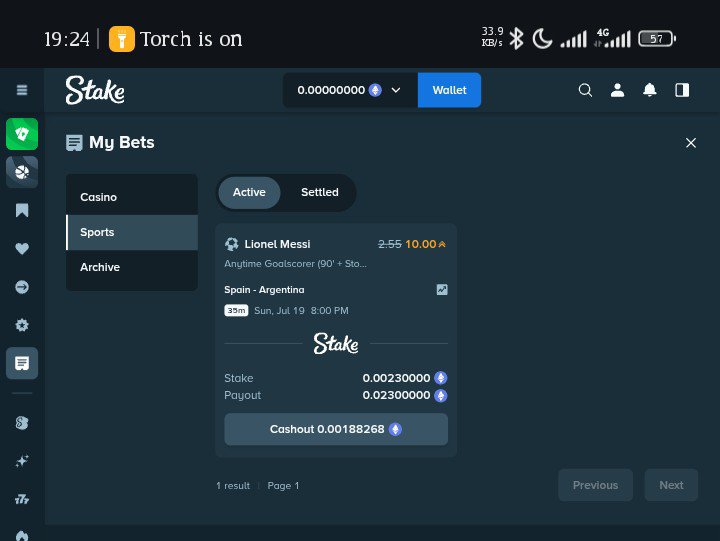Click the Stake logo inside bet card

tap(336, 344)
